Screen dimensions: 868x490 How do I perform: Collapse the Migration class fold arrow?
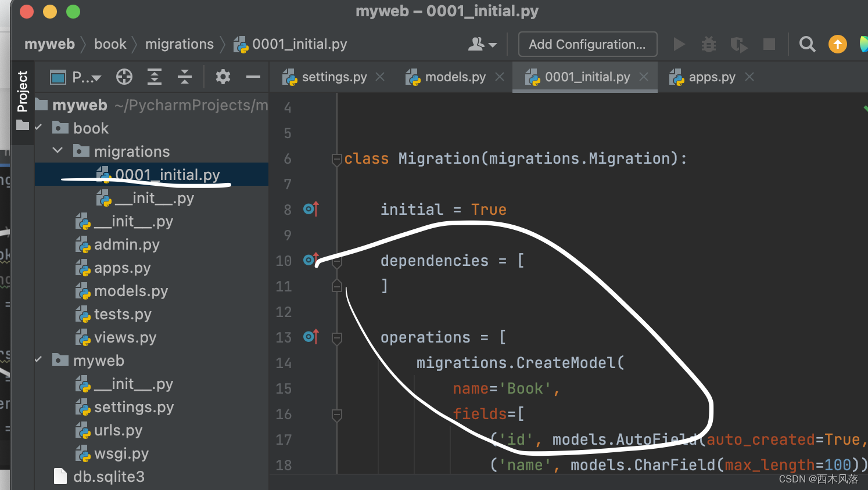[336, 158]
